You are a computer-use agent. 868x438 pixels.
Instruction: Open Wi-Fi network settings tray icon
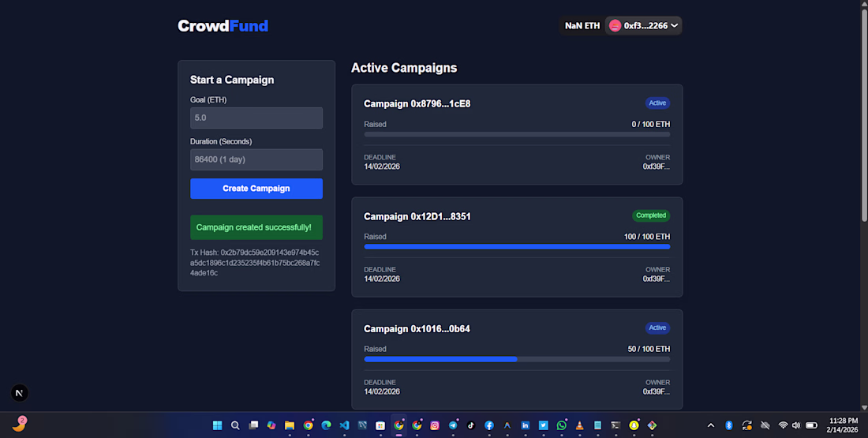[783, 425]
